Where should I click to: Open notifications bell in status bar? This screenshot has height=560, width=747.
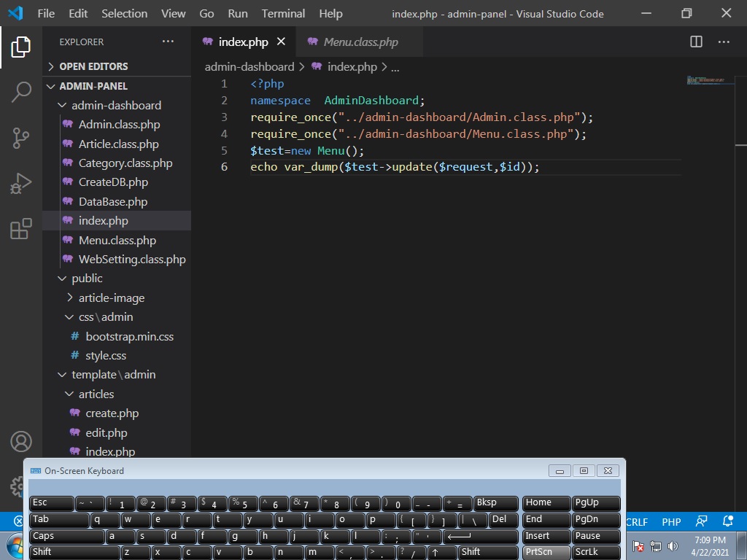coord(727,521)
